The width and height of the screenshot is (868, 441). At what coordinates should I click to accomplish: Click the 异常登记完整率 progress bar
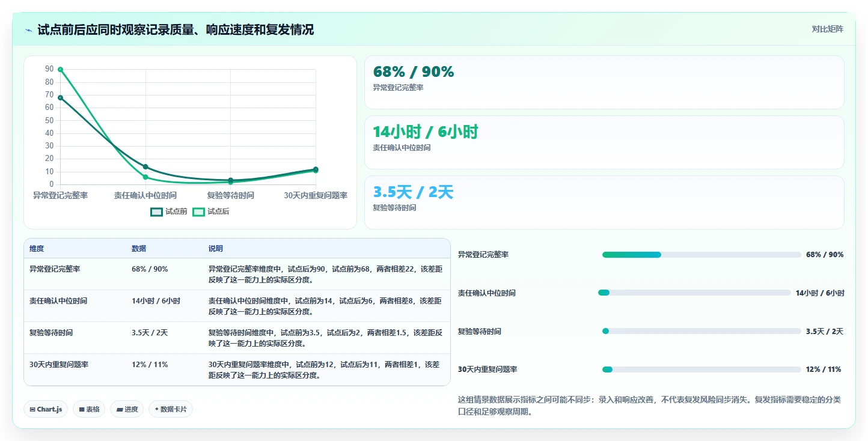click(x=701, y=255)
